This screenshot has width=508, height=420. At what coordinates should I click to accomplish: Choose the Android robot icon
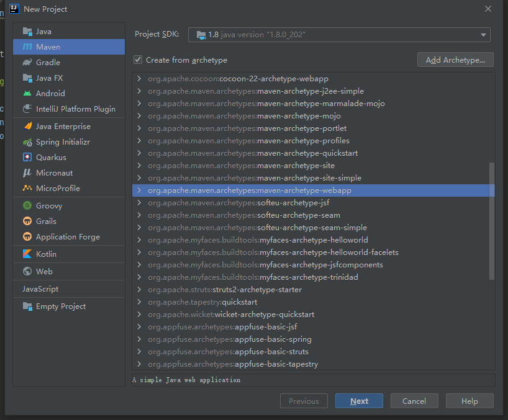[27, 94]
